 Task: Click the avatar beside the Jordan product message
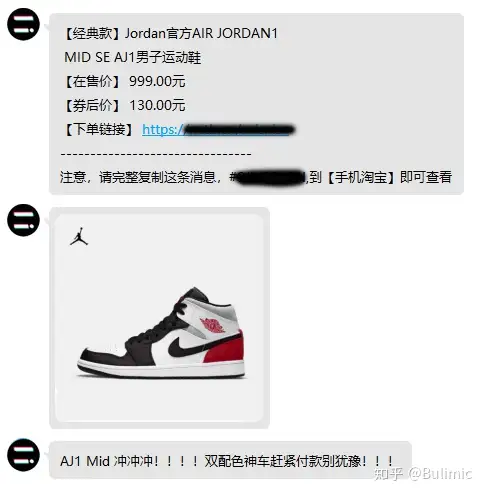(23, 24)
